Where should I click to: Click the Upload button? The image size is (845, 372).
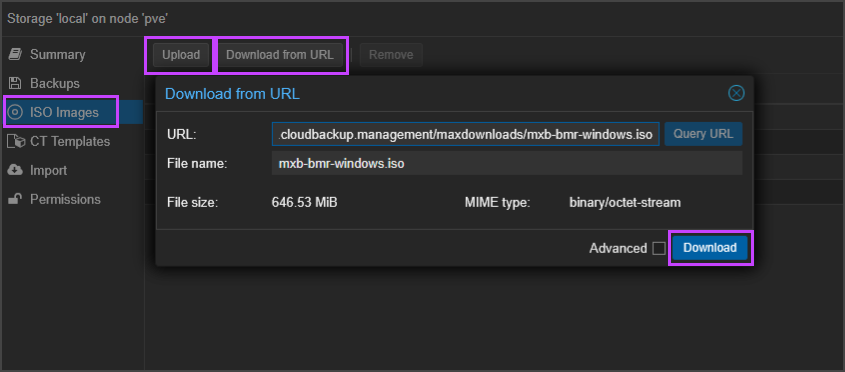coord(181,54)
